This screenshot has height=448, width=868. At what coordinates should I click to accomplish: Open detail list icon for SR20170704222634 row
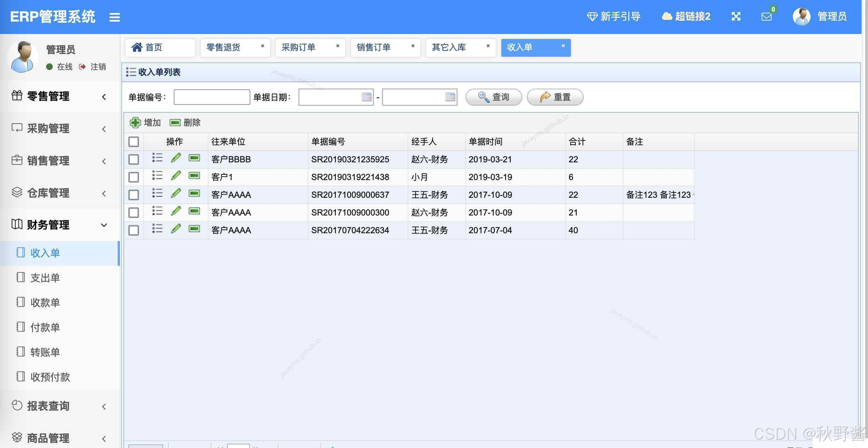click(x=157, y=229)
